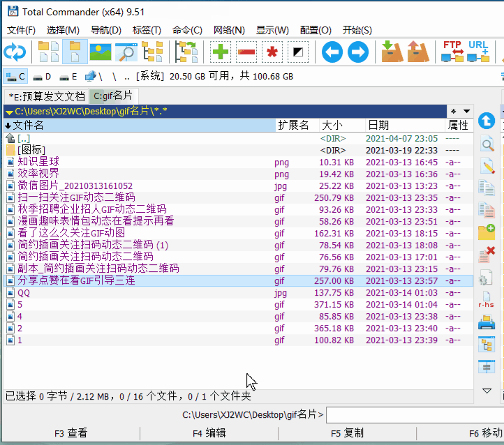Open the 导航(D) menu
This screenshot has width=504, height=445.
pos(105,30)
